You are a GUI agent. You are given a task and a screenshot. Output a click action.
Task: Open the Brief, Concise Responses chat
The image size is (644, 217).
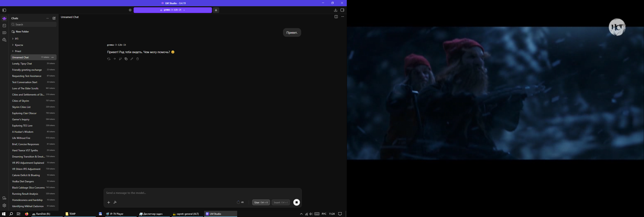coord(33,144)
